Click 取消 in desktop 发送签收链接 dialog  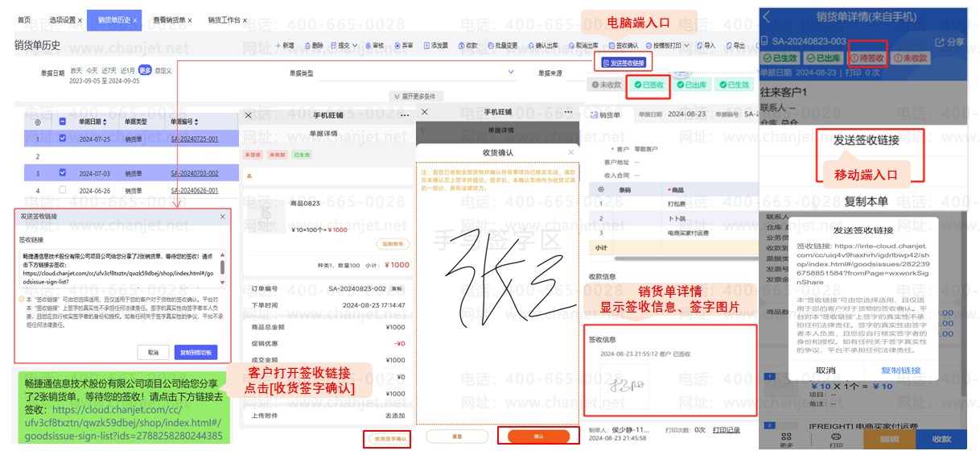click(153, 352)
